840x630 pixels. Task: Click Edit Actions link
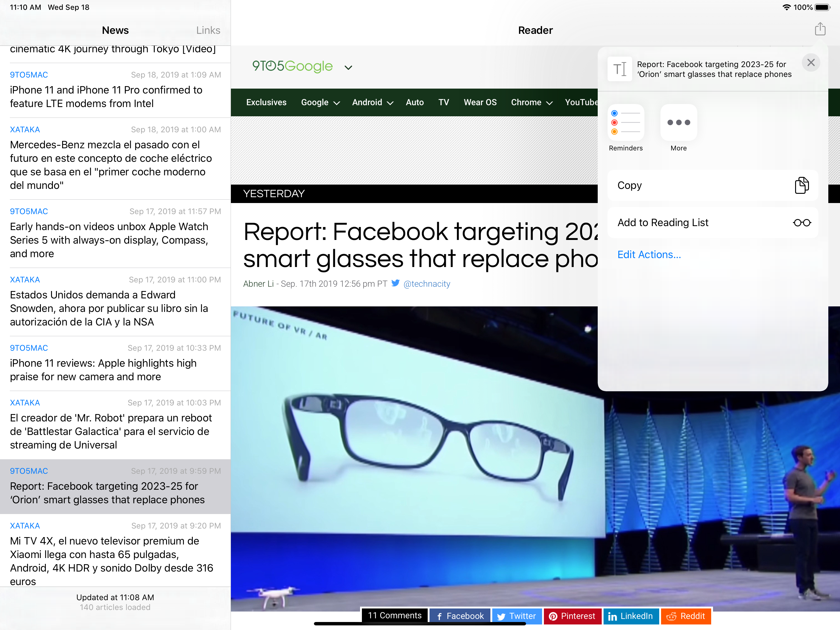(x=649, y=255)
